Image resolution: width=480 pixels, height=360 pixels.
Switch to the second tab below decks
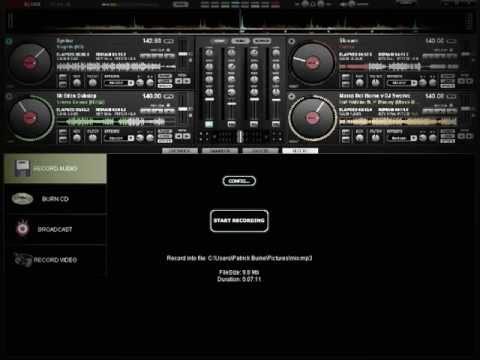(x=220, y=151)
